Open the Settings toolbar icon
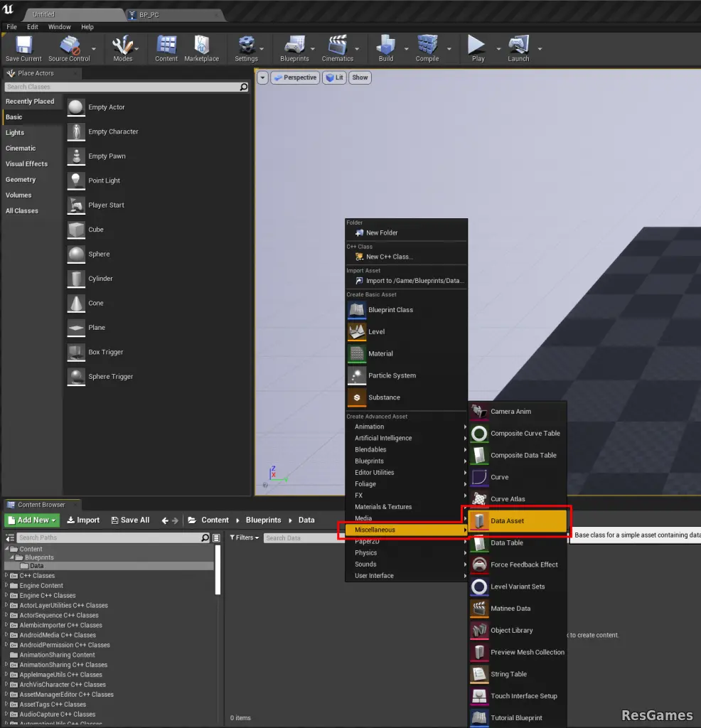 point(246,49)
